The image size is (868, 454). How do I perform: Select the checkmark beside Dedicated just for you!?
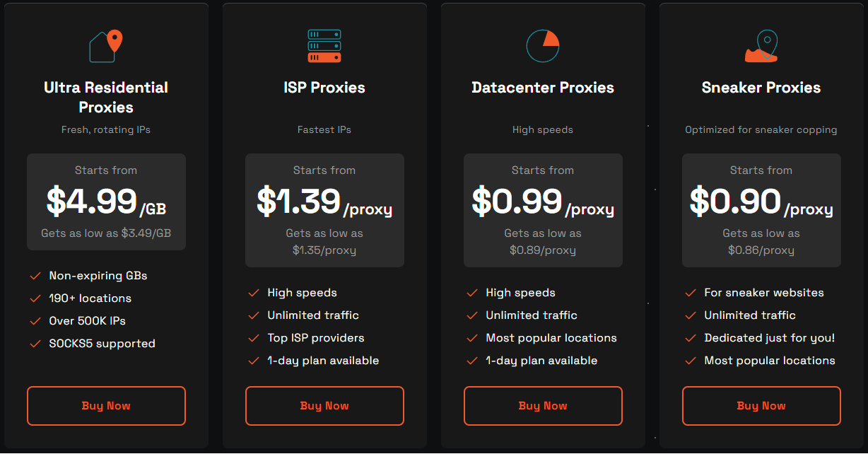(x=691, y=337)
